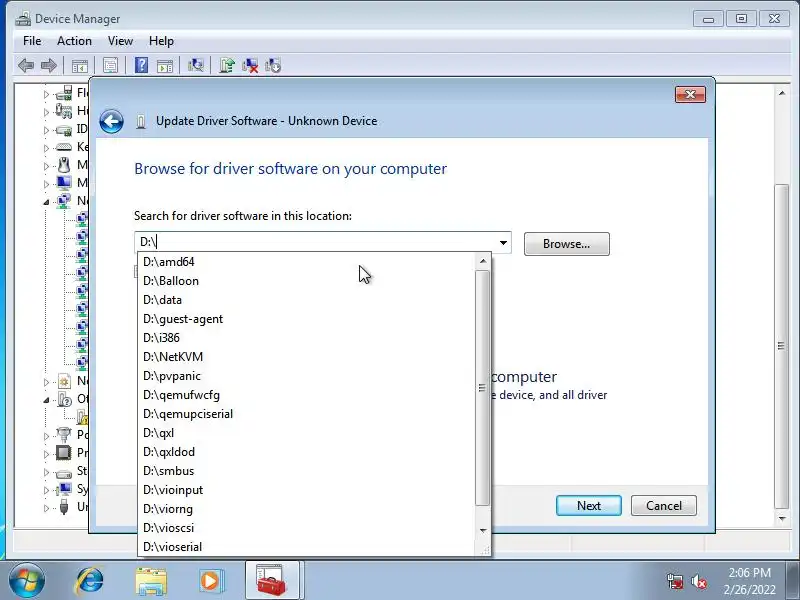This screenshot has width=800, height=600.
Task: Choose D:\NetKVM from the suggestion list
Action: click(x=306, y=357)
